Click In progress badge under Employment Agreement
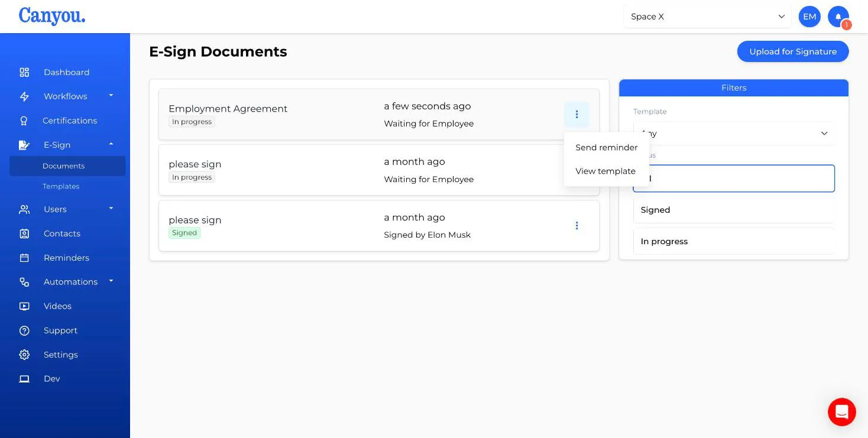Screen dimensions: 868x438 point(192,122)
